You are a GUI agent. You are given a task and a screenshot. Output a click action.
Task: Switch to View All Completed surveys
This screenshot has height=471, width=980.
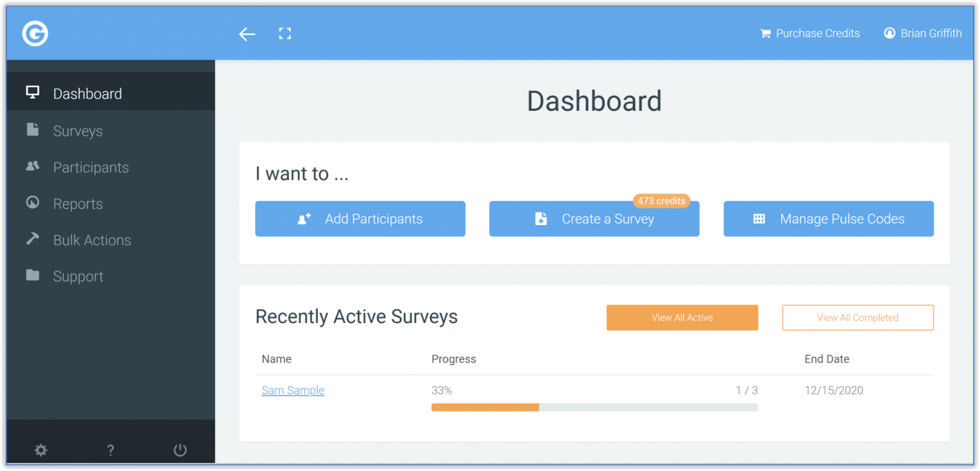coord(857,317)
